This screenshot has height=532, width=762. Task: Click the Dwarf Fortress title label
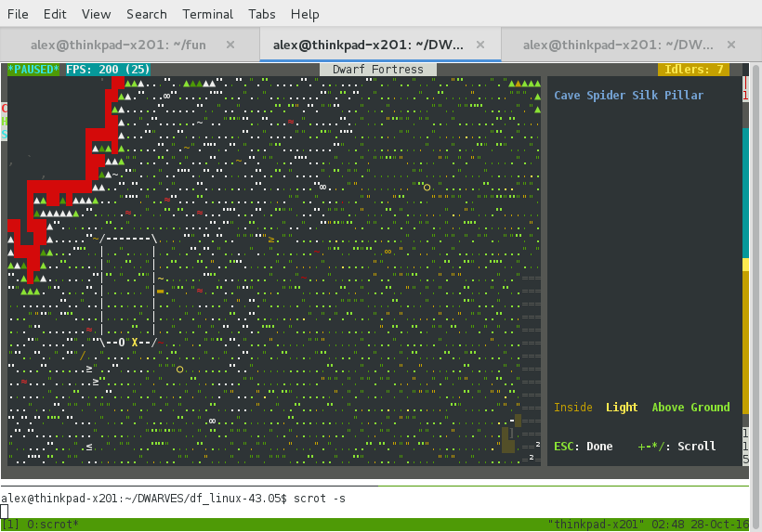[377, 70]
